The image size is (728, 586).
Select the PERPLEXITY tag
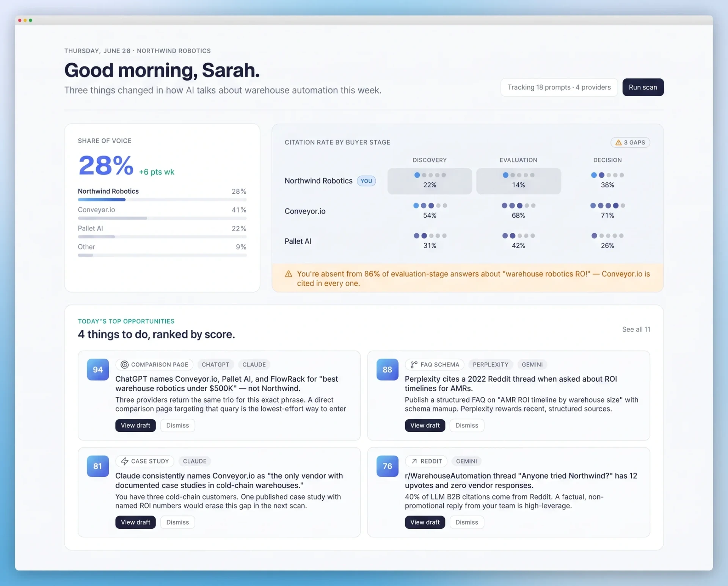click(490, 365)
